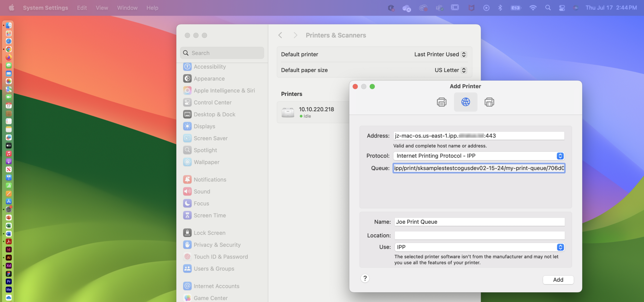Viewport: 644px width, 302px height.
Task: Open the Help menu
Action: [x=152, y=8]
